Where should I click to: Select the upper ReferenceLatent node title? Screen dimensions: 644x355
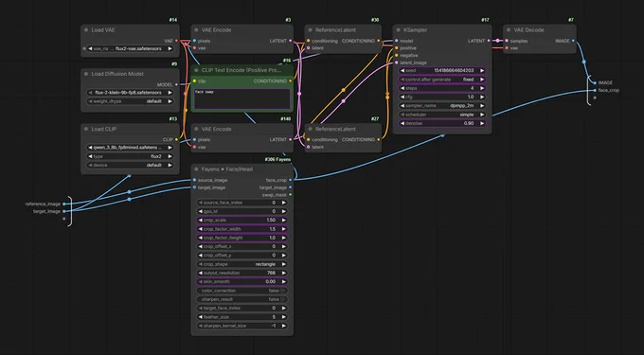(x=335, y=30)
